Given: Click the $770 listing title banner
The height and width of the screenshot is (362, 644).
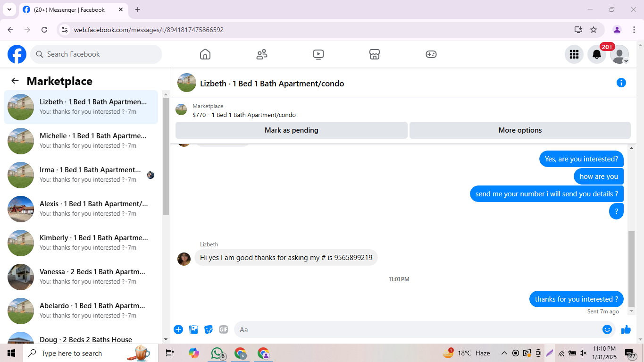Looking at the screenshot, I should (x=244, y=115).
